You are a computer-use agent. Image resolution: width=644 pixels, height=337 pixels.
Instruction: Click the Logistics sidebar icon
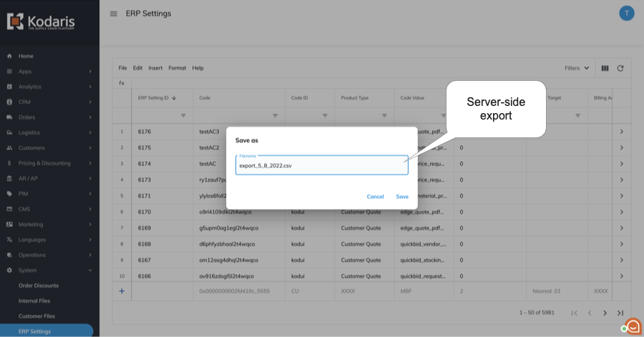[x=9, y=132]
